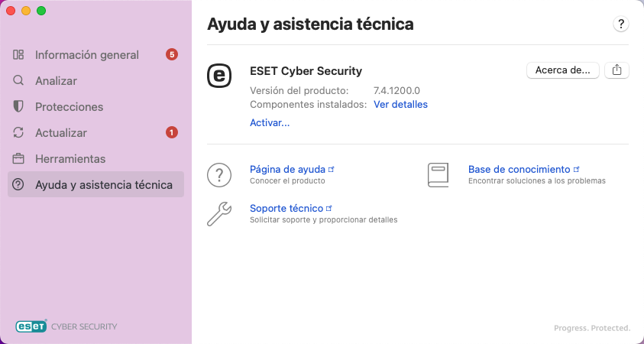
Task: Click the Protecciones shield icon
Action: click(19, 107)
